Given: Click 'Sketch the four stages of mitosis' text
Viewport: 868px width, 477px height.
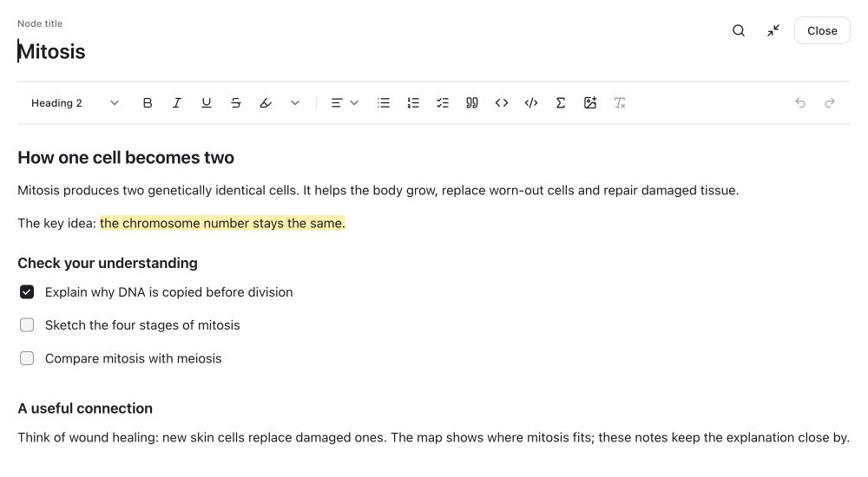Looking at the screenshot, I should (142, 325).
